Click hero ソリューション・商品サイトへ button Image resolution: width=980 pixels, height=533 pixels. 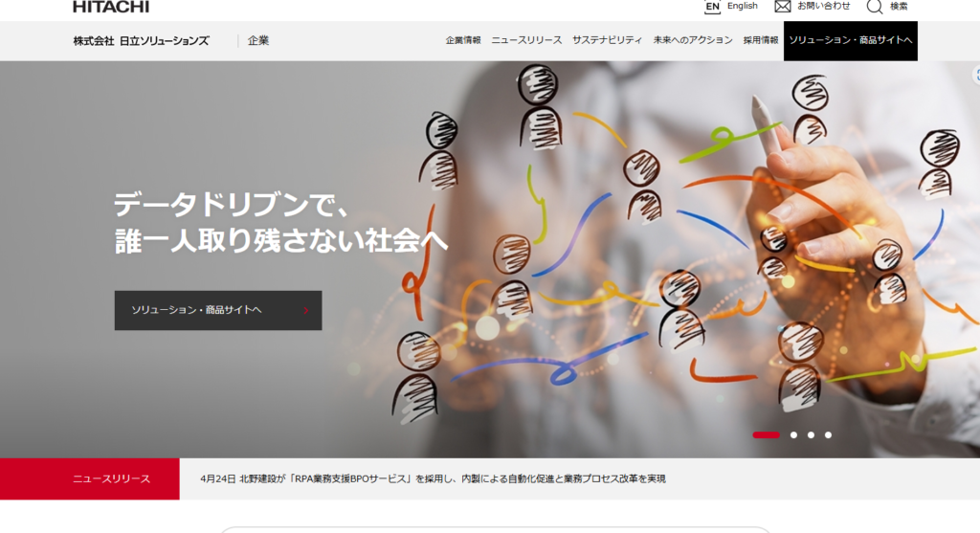218,310
